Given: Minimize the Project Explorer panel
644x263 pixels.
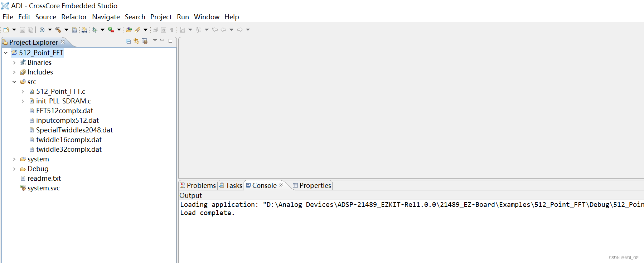Looking at the screenshot, I should tap(162, 40).
